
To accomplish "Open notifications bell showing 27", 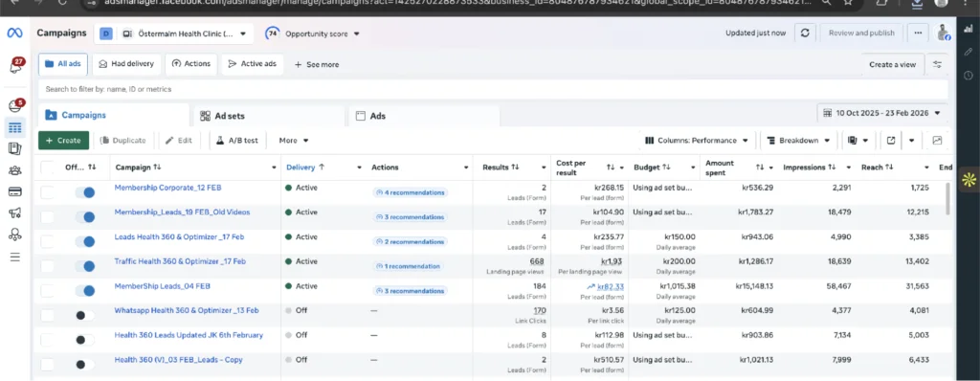I will click(15, 66).
